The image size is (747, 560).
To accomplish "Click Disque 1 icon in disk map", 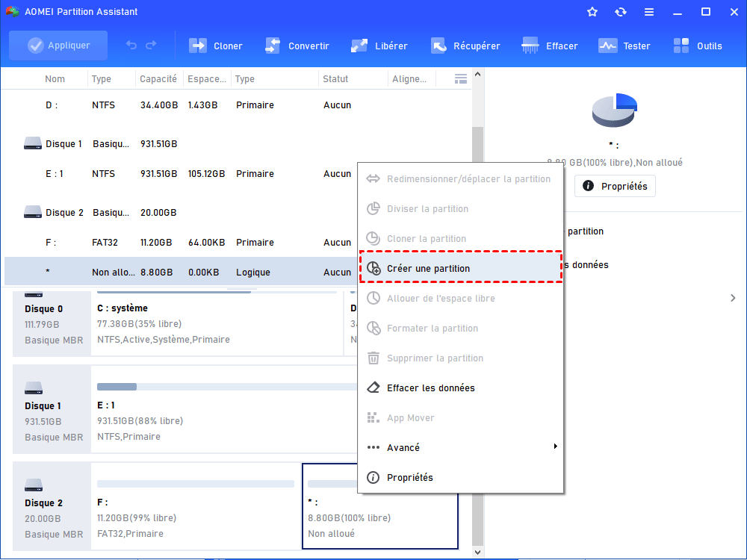I will tap(34, 388).
